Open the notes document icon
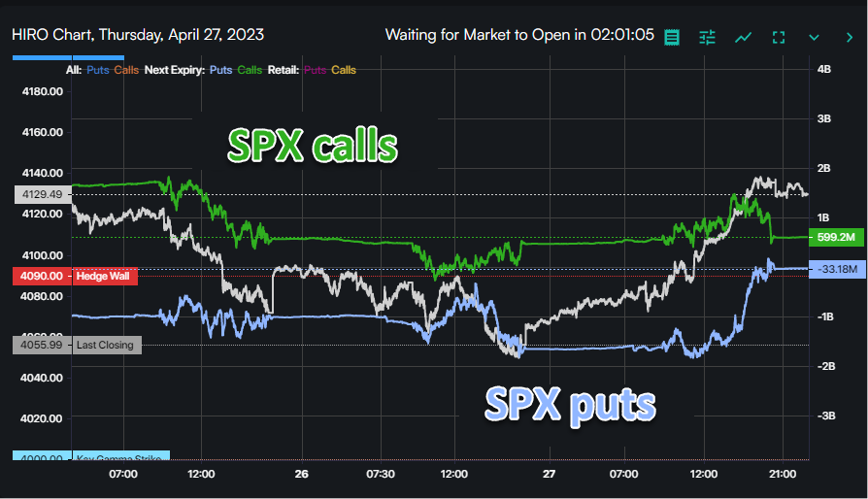This screenshot has width=868, height=499. [672, 37]
